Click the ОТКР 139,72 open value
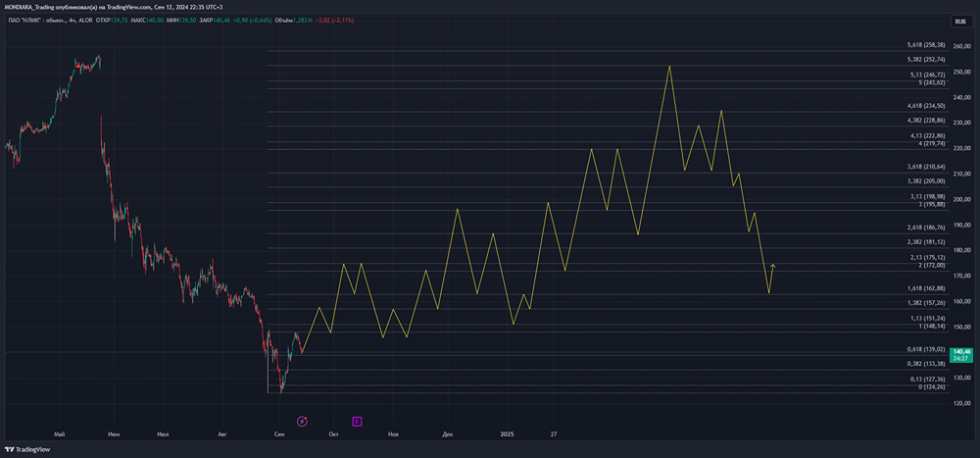980x458 pixels. [x=112, y=21]
